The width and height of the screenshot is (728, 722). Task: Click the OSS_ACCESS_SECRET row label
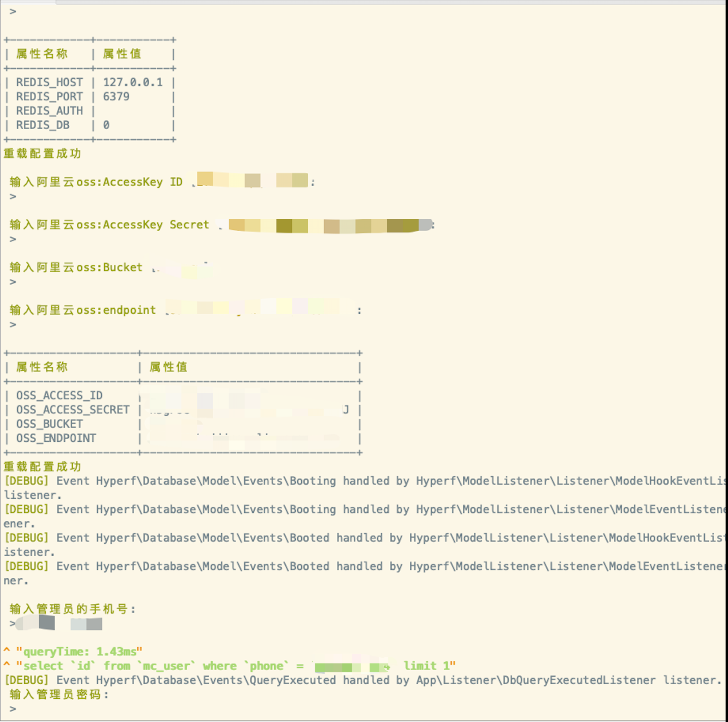point(73,410)
